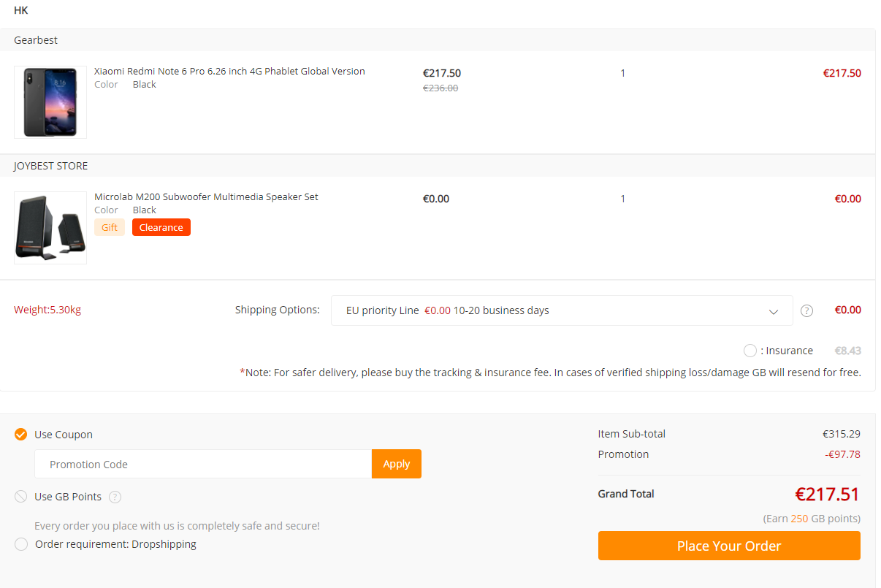Screen dimensions: 881x588
Task: Toggle the Use GB Points option
Action: (x=21, y=497)
